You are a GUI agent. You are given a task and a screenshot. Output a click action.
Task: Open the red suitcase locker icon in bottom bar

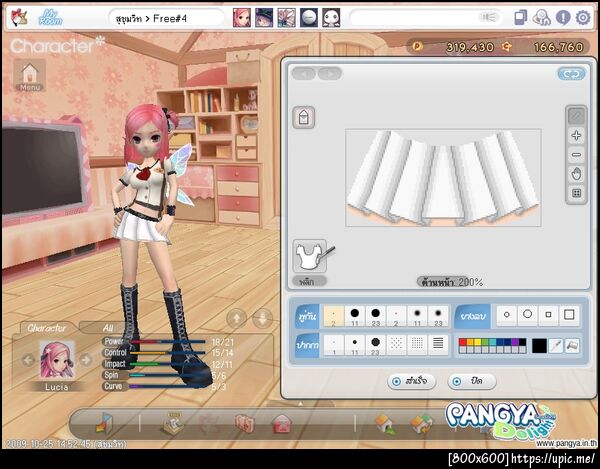(x=245, y=424)
